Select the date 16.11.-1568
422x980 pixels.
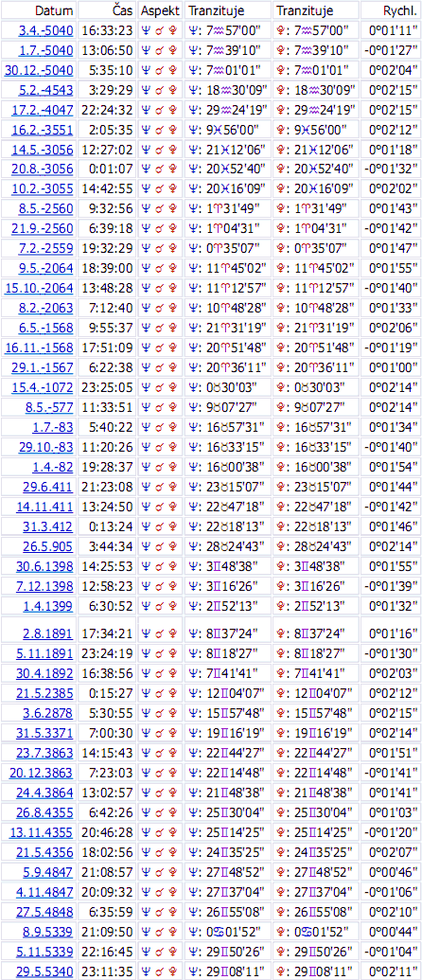tap(40, 347)
